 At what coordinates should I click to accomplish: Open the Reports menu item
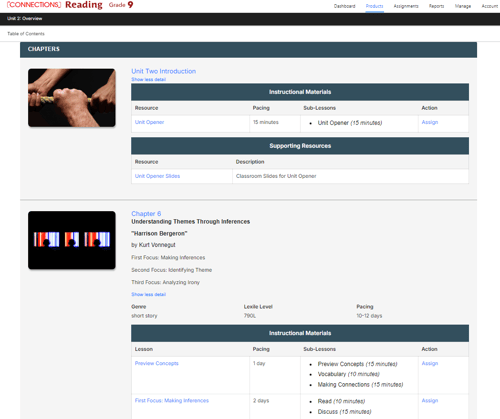coord(436,6)
